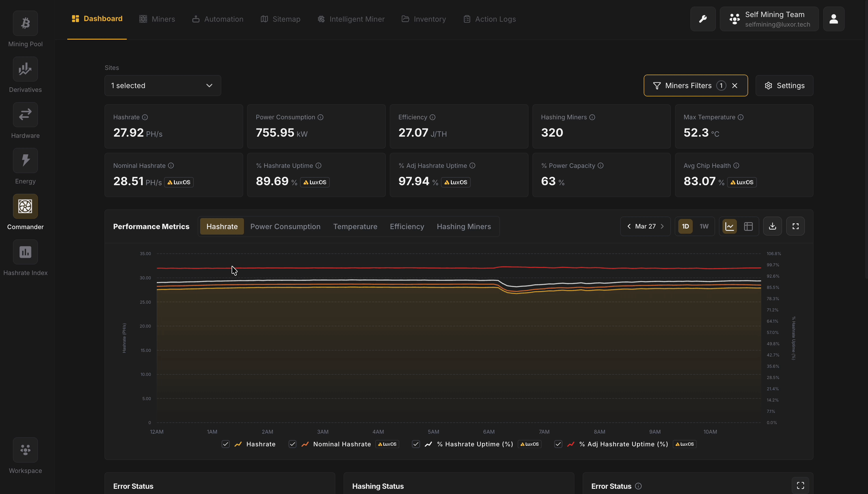This screenshot has height=494, width=868.
Task: Switch the chart time range to 1W
Action: tap(704, 226)
